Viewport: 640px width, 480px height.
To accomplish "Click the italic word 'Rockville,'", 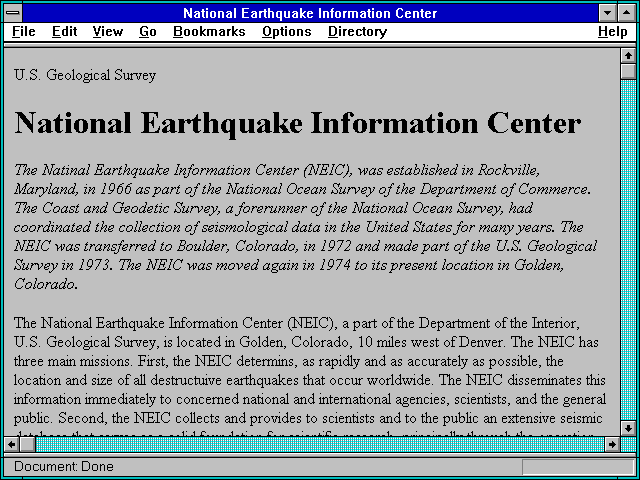I will point(509,170).
